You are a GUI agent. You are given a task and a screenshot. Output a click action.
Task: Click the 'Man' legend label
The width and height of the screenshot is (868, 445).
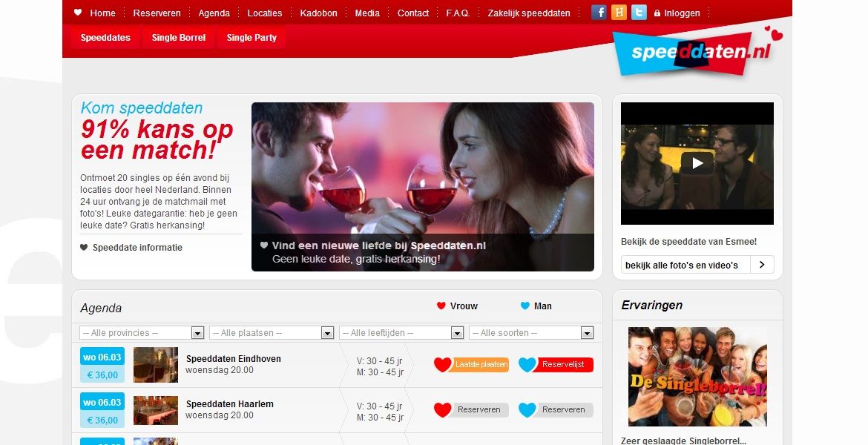pyautogui.click(x=543, y=306)
